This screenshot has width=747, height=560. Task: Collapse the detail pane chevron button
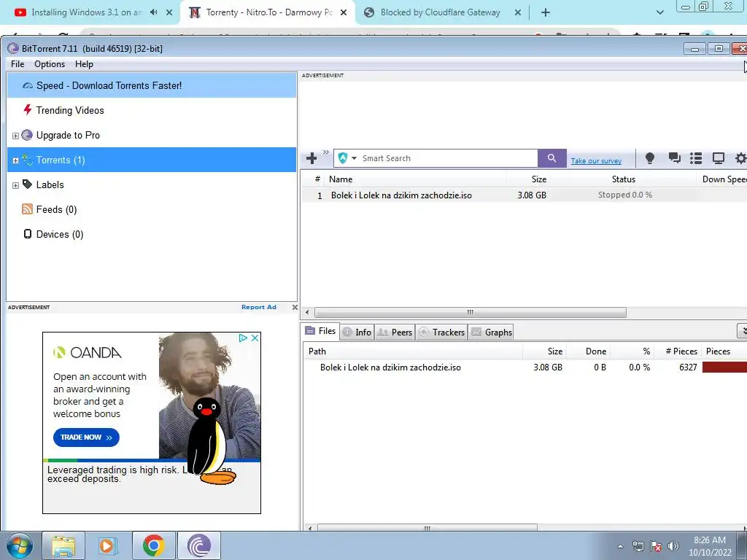(742, 330)
